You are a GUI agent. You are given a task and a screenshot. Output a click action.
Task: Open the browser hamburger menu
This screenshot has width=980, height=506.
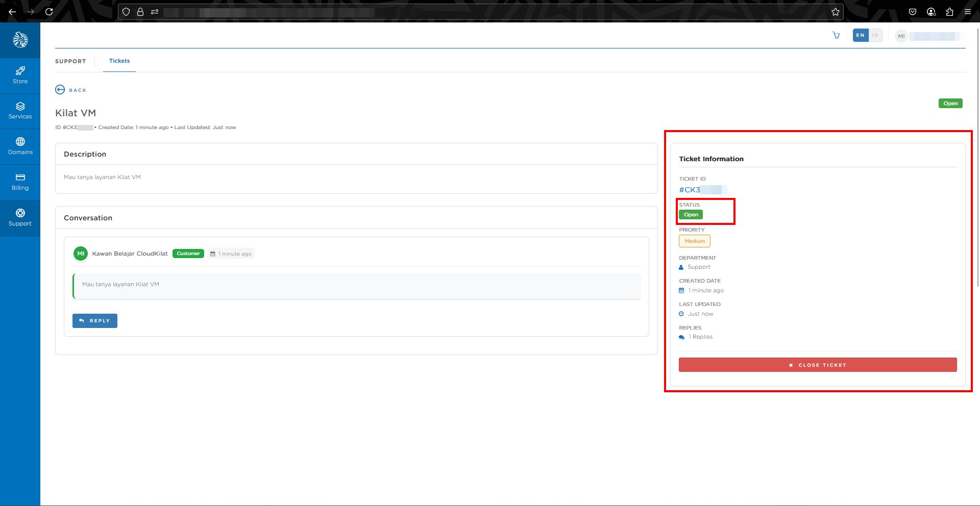[968, 12]
